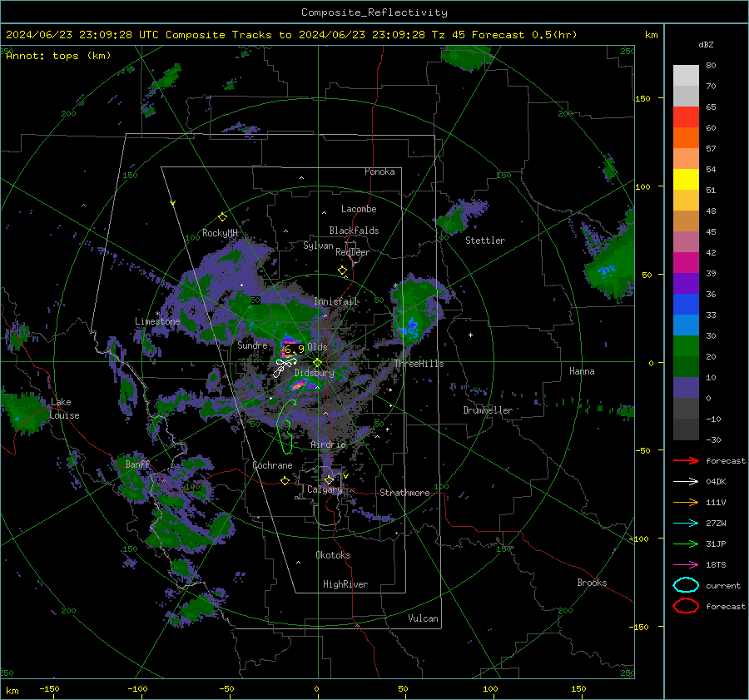
Task: Click the Sundre label
Action: click(x=252, y=345)
